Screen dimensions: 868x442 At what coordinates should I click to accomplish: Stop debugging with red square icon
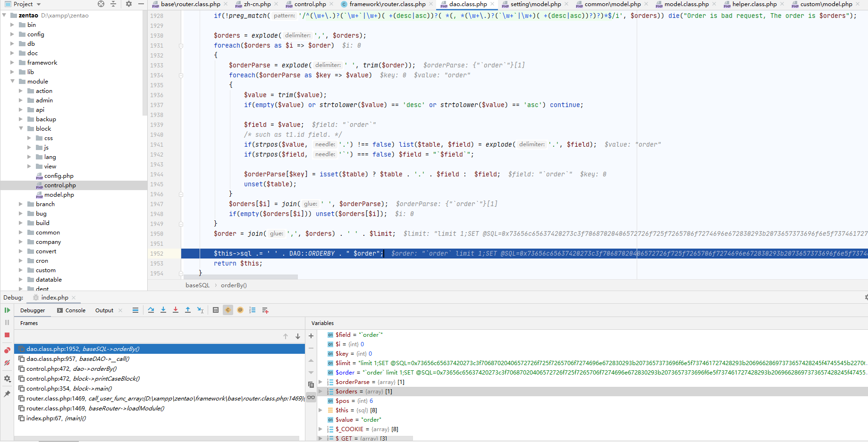7,335
